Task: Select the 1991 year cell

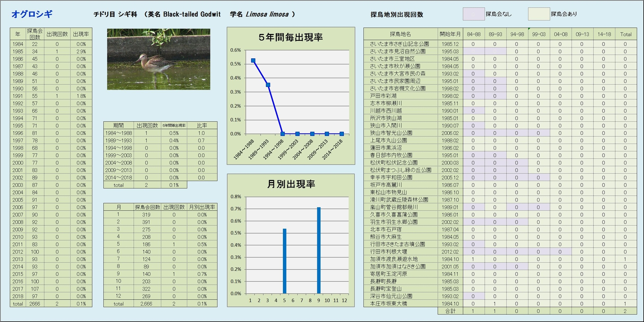Action: pos(18,96)
